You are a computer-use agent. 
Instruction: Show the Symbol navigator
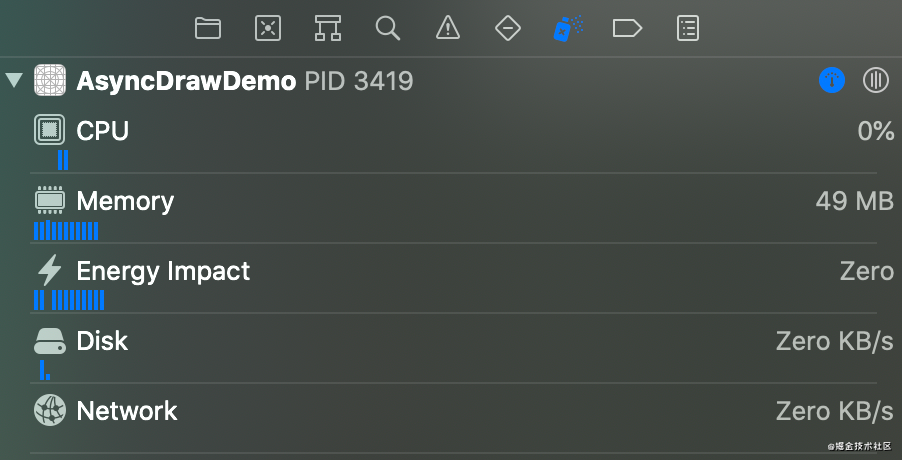pyautogui.click(x=328, y=28)
